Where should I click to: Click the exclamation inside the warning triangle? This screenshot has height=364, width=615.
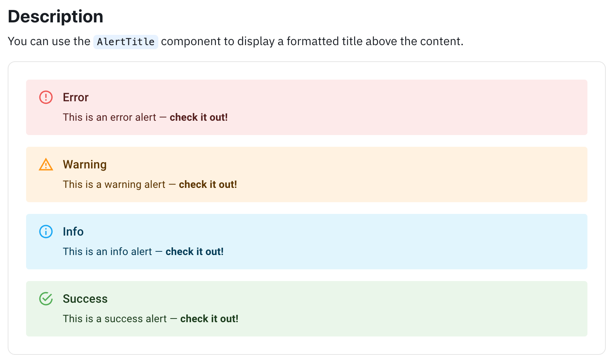(46, 165)
